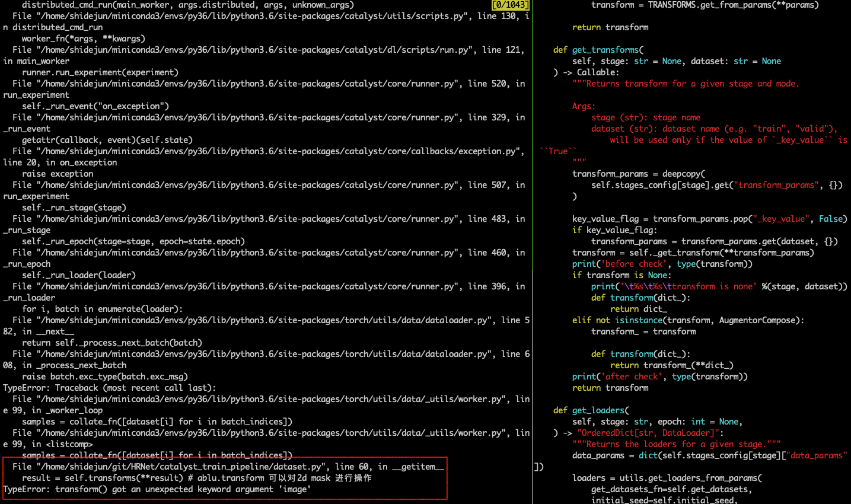Click the line with self.stages_config[stage].get("transform_params", {})
Image resolution: width=851 pixels, height=504 pixels.
(x=717, y=185)
